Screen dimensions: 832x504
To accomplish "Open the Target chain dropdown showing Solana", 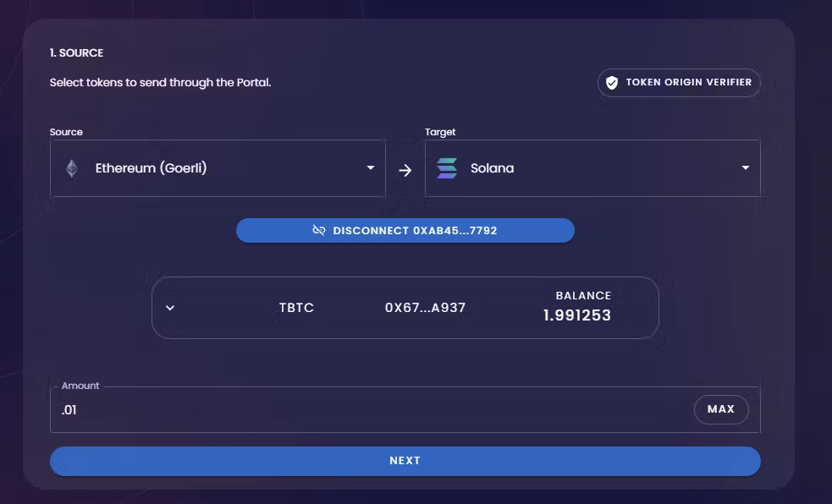I will pyautogui.click(x=592, y=167).
